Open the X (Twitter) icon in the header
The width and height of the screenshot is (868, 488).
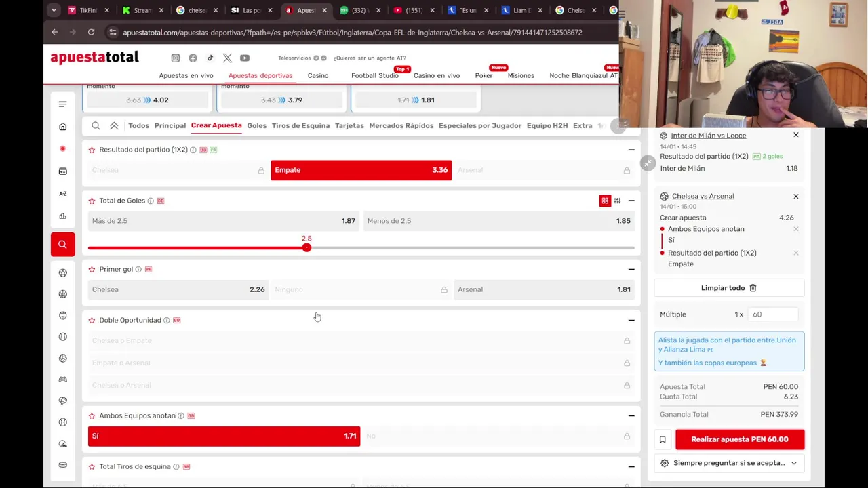(227, 58)
